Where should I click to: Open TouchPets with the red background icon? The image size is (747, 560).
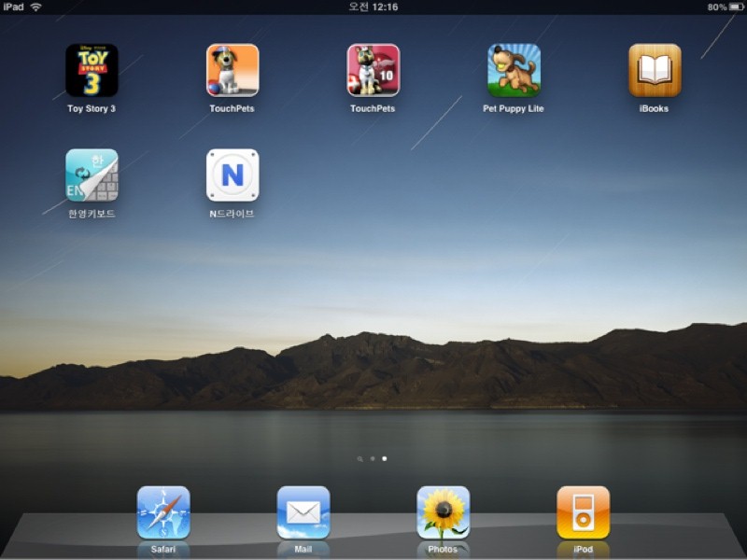tap(373, 71)
